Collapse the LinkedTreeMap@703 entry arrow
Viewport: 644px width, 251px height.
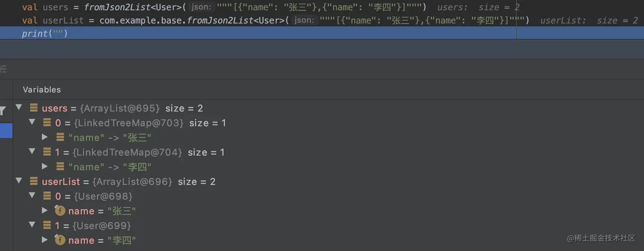[32, 122]
